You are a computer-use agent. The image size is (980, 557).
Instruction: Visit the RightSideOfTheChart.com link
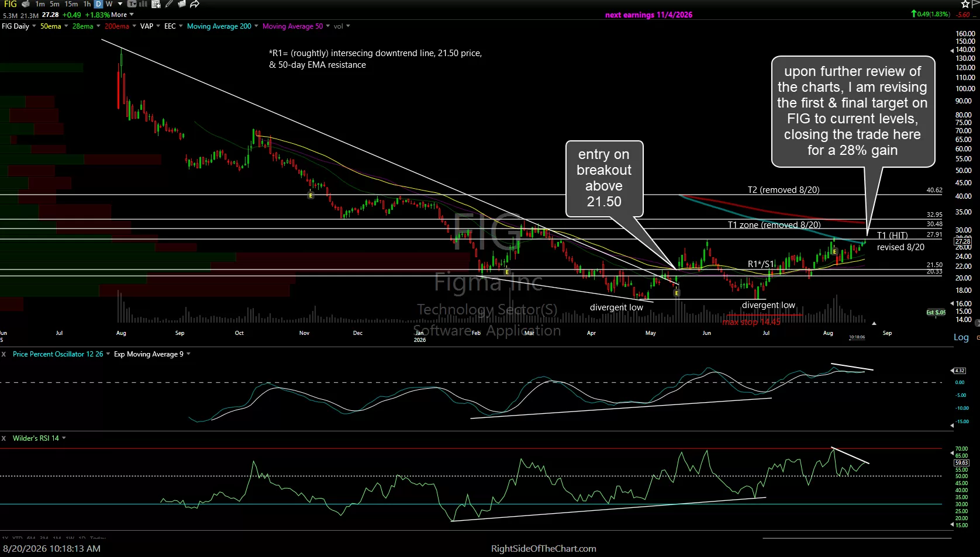click(x=544, y=549)
